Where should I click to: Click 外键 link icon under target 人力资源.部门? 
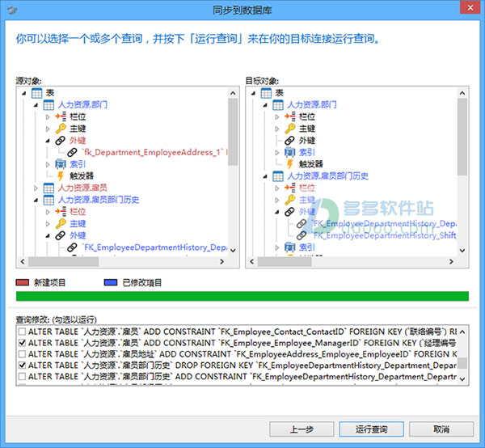click(289, 141)
